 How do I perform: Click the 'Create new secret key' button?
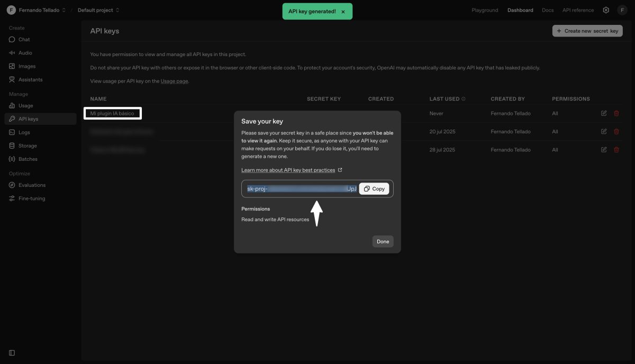(587, 31)
